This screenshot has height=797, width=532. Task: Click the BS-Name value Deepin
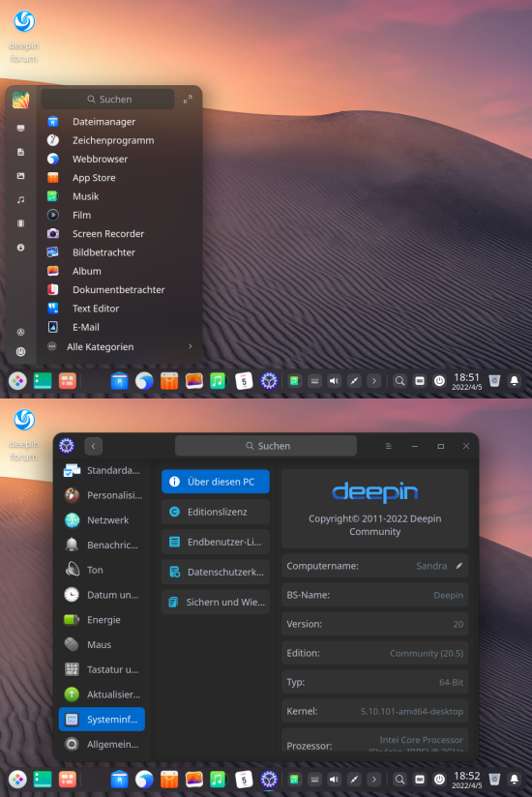[x=448, y=595]
